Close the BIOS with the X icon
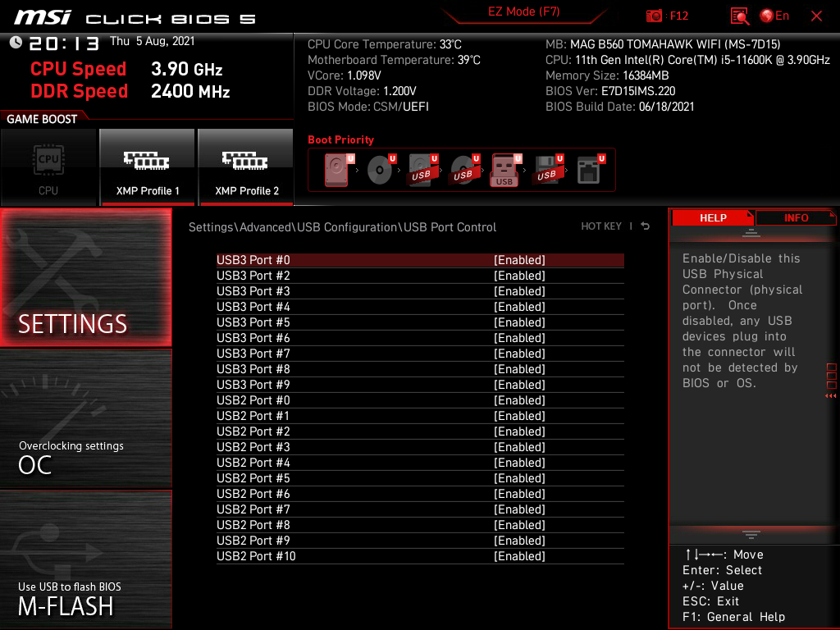This screenshot has height=630, width=840. 816,16
